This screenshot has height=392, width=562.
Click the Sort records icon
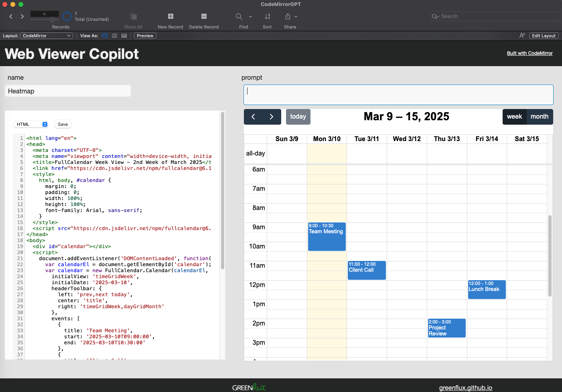pyautogui.click(x=267, y=16)
